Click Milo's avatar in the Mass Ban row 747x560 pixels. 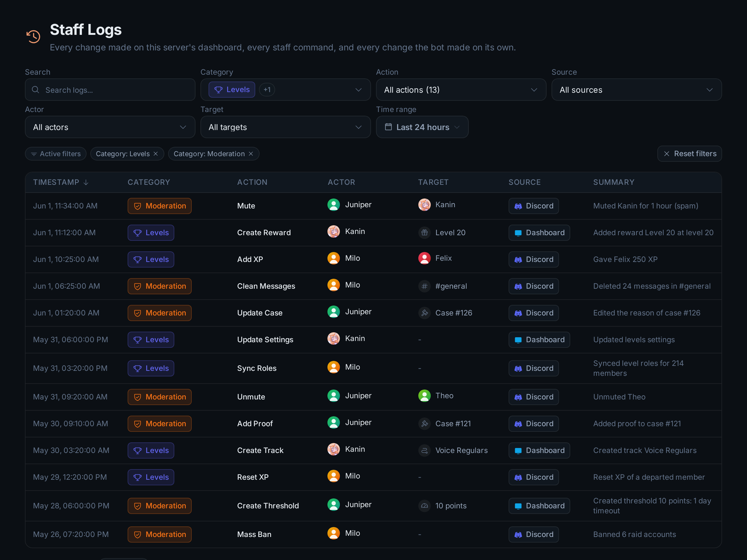point(334,533)
